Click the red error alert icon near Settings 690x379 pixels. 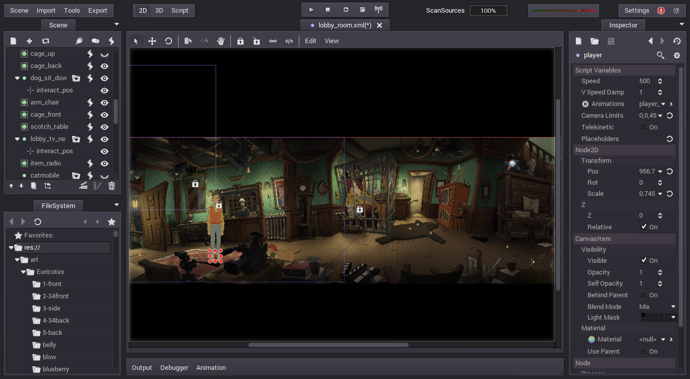661,11
